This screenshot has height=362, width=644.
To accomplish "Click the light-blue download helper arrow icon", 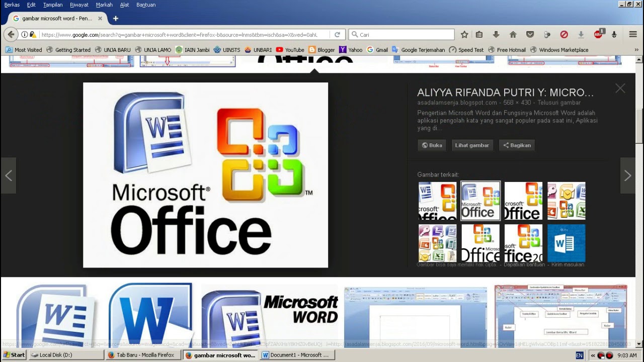I will tap(581, 35).
